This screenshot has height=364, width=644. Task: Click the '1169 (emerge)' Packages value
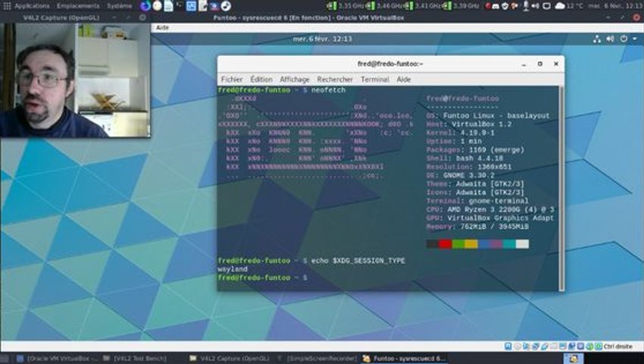(x=496, y=150)
